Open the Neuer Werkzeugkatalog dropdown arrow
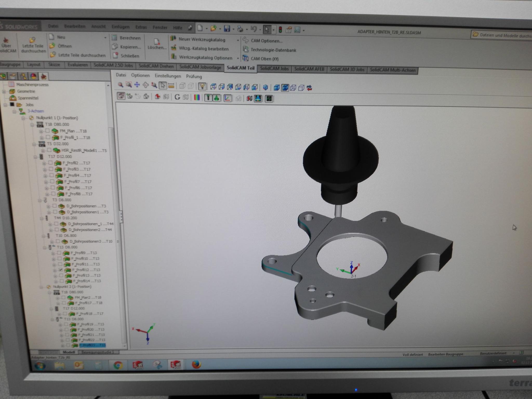The width and height of the screenshot is (532, 399). (x=237, y=40)
